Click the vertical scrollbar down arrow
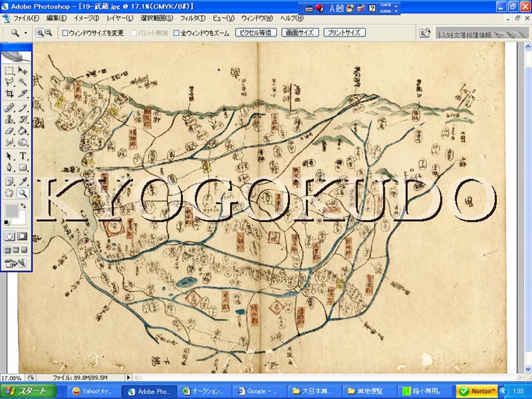Viewport: 532px width, 399px height. tap(528, 369)
